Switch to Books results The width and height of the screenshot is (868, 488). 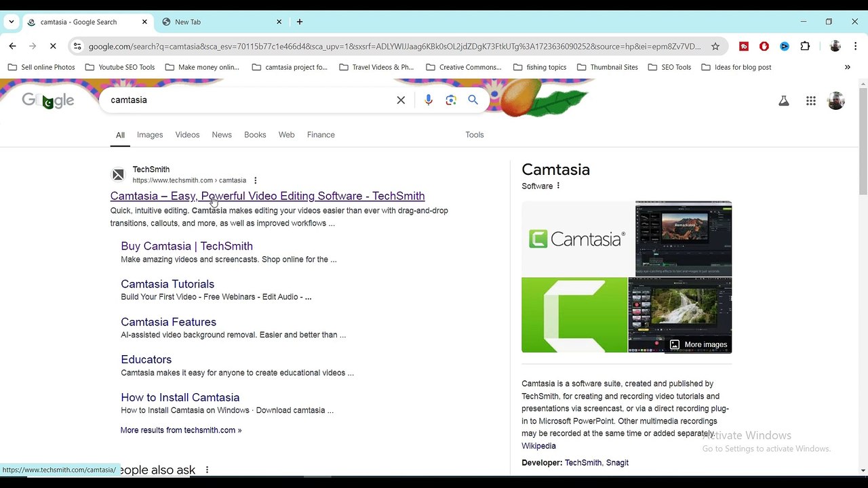[255, 135]
